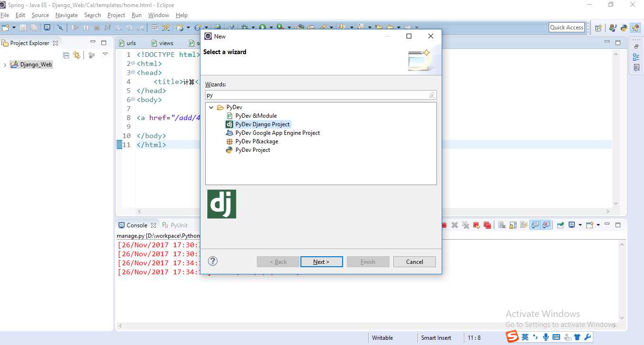Click the editor horizontal scrollbar
This screenshot has height=345, width=644.
[x=373, y=212]
